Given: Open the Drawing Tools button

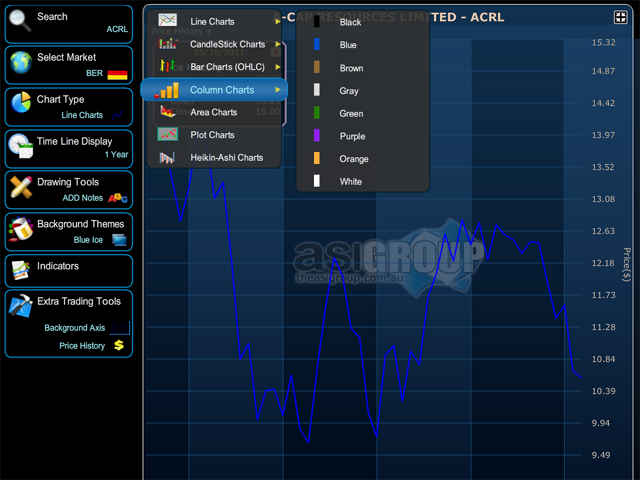Looking at the screenshot, I should 69,190.
